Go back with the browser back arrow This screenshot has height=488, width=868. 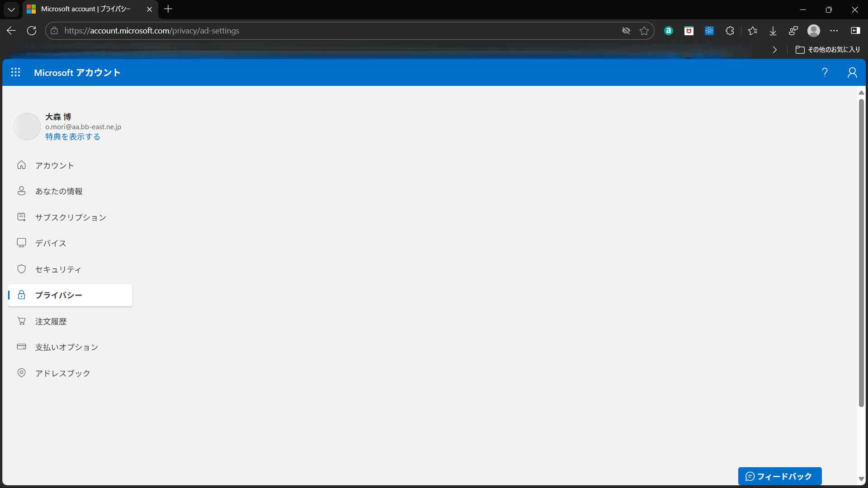[x=11, y=31]
